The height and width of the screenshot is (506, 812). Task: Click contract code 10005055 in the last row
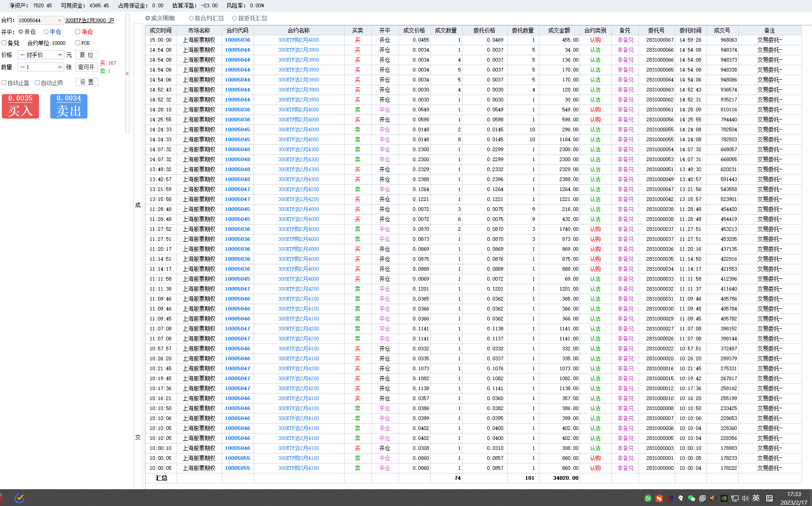click(237, 468)
